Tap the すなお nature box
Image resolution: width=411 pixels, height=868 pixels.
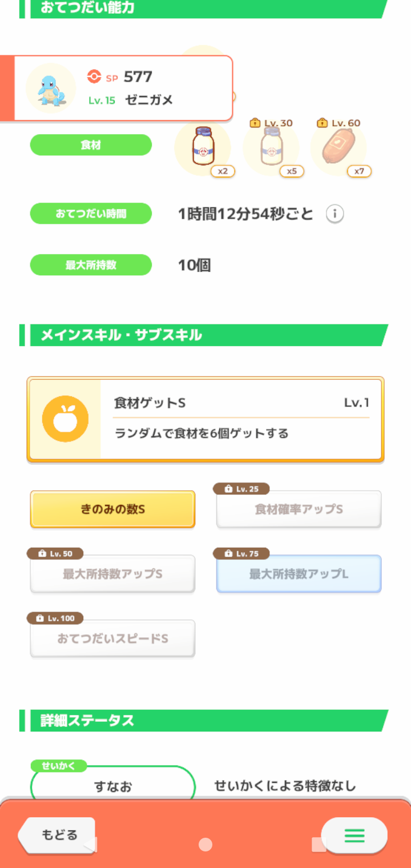pos(112,786)
